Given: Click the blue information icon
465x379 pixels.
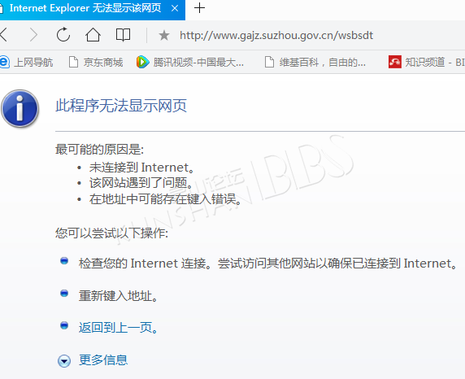Looking at the screenshot, I should 20,109.
